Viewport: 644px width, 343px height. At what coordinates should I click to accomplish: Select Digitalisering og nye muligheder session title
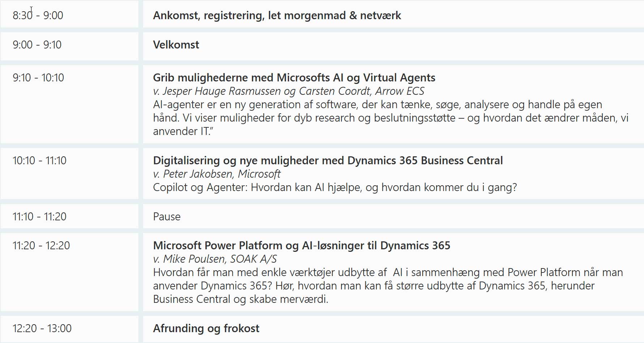328,160
